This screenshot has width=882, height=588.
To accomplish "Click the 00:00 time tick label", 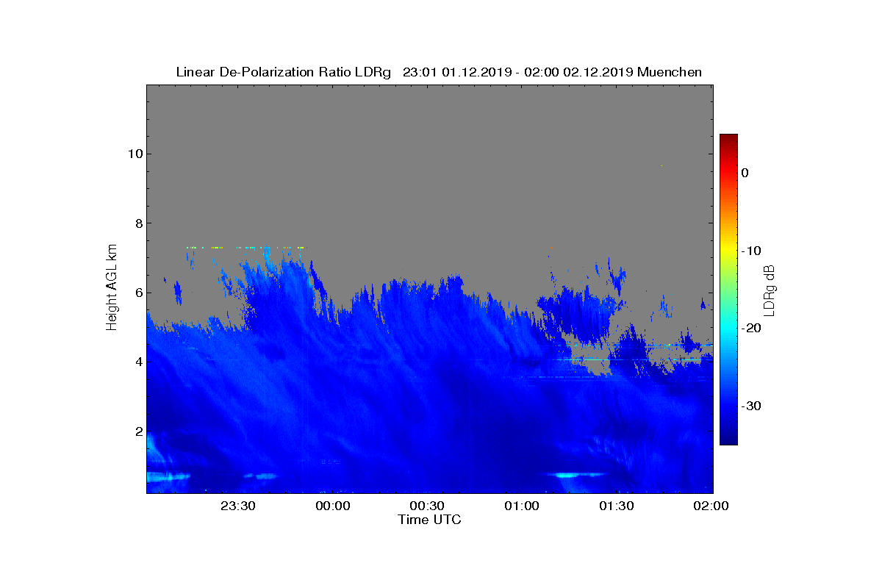I will tap(332, 506).
